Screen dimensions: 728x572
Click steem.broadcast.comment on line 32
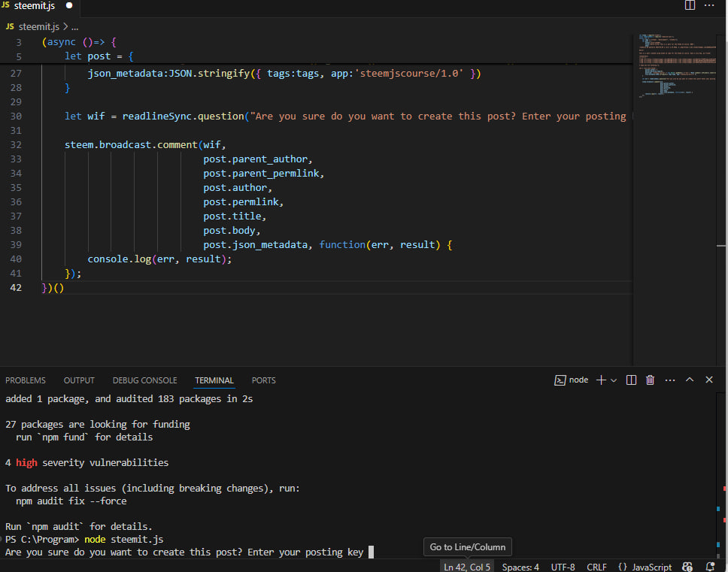point(131,145)
